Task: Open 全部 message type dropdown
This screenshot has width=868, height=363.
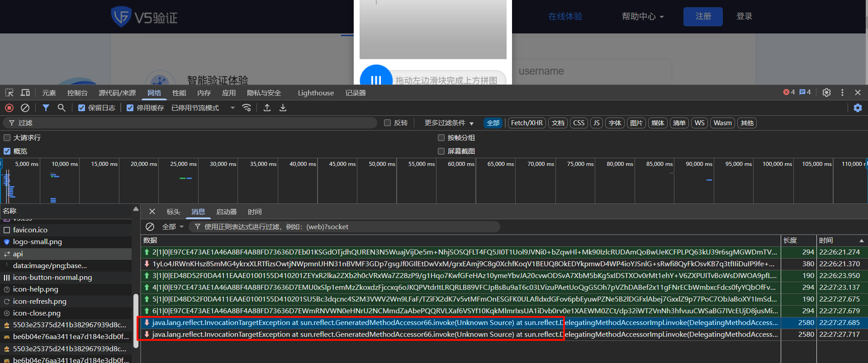Action: pos(173,227)
